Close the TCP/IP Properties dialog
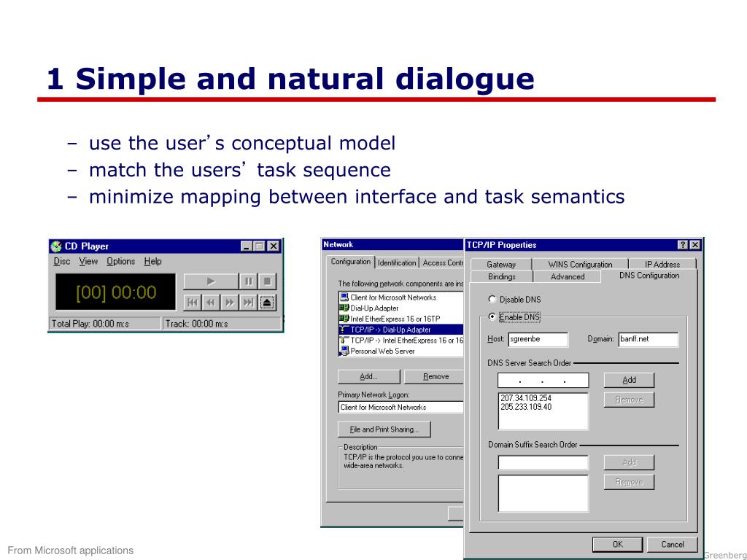 tap(695, 245)
